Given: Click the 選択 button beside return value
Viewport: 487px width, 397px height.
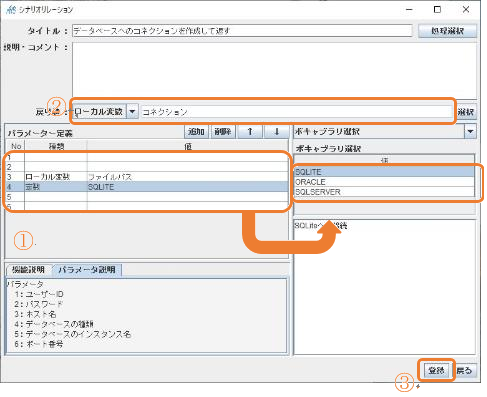Looking at the screenshot, I should 466,112.
